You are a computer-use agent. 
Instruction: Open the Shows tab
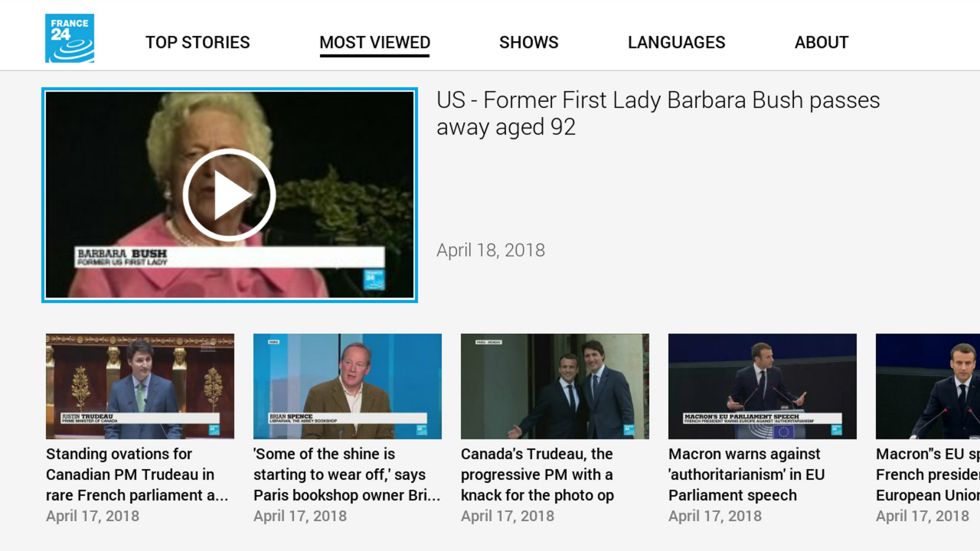click(529, 42)
